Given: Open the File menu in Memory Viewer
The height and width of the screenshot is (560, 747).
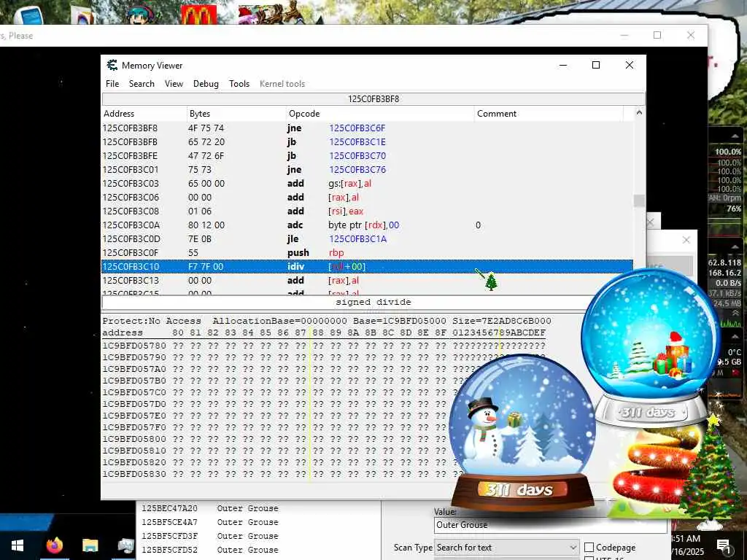Looking at the screenshot, I should coord(112,84).
